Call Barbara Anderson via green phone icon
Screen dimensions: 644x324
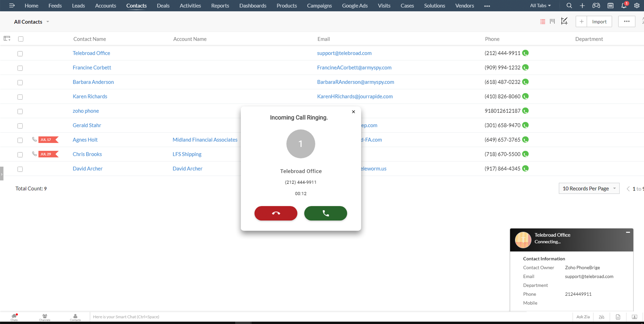click(x=525, y=82)
